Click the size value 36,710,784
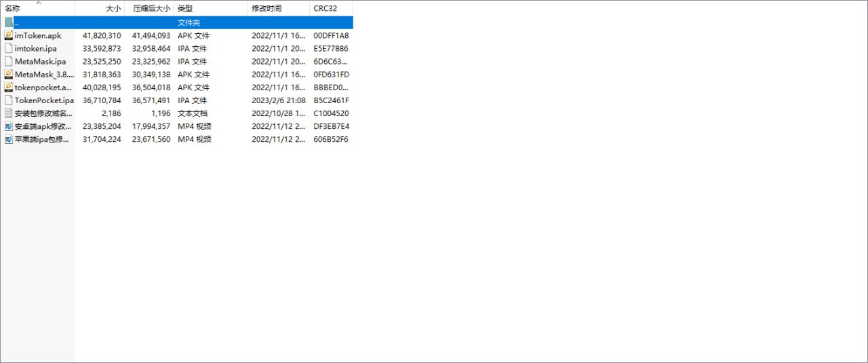The width and height of the screenshot is (868, 363). coord(102,100)
